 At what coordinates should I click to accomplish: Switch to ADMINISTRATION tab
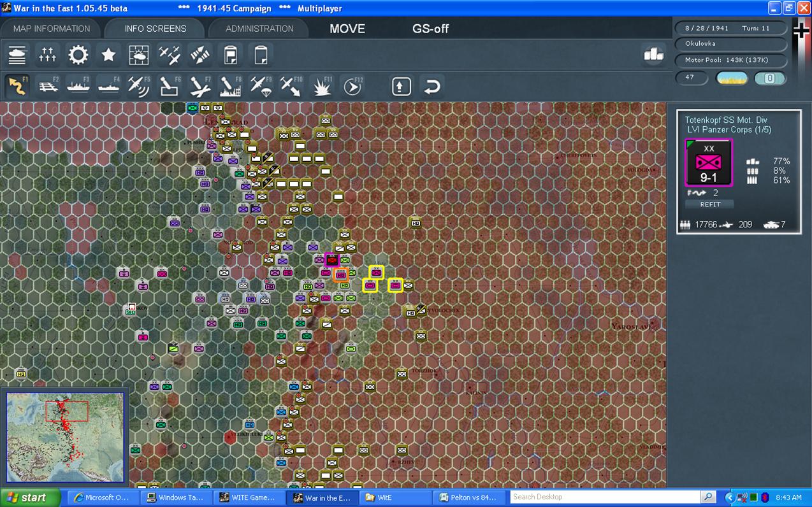tap(259, 29)
